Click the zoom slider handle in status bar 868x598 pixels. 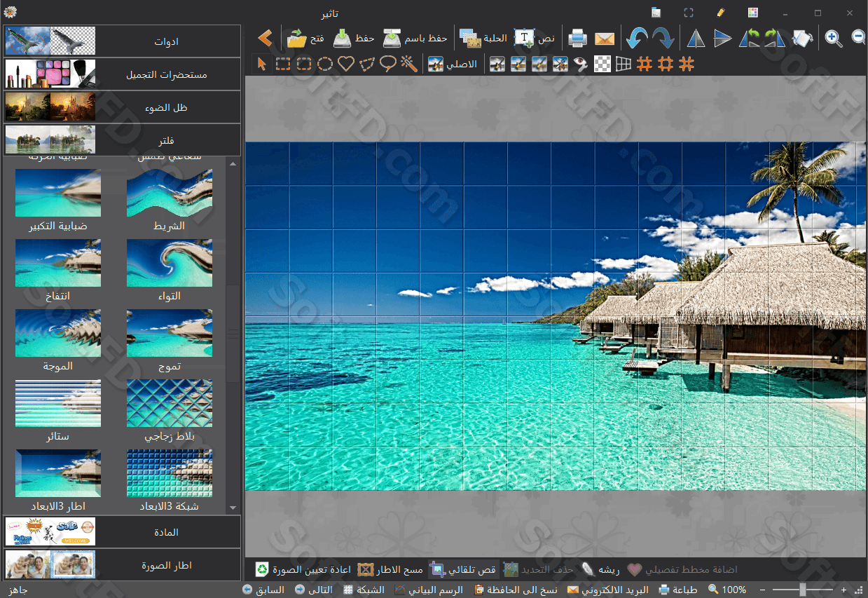803,590
